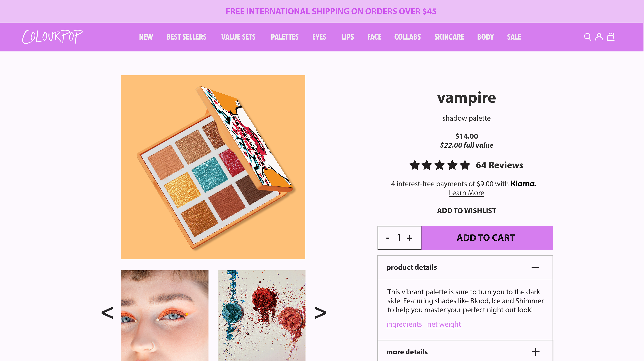The width and height of the screenshot is (644, 361).
Task: Open the search magnifier icon
Action: click(x=587, y=37)
